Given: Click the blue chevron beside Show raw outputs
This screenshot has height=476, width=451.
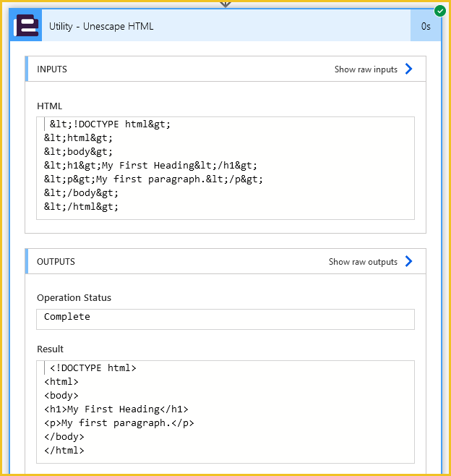Looking at the screenshot, I should (x=408, y=261).
